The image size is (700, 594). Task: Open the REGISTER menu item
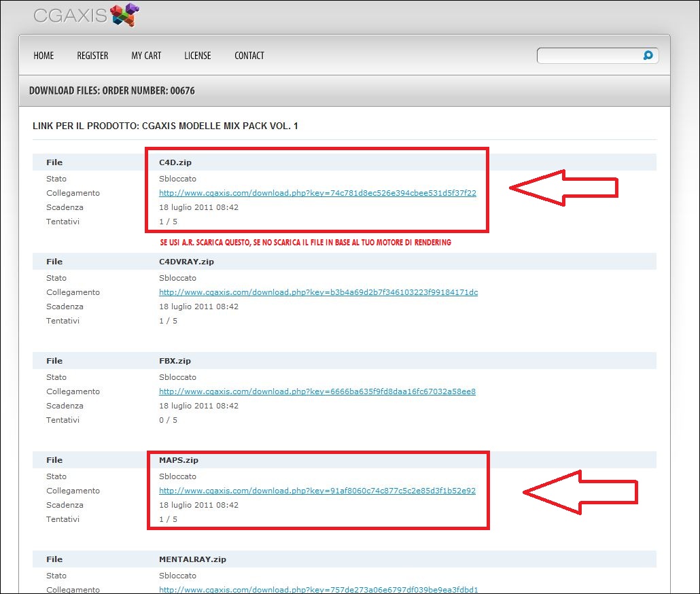(x=92, y=56)
